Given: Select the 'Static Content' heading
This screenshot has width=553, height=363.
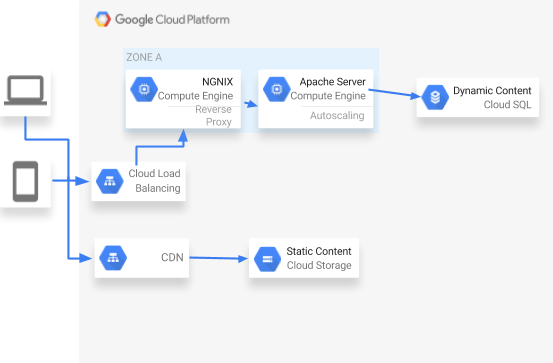Looking at the screenshot, I should [318, 251].
